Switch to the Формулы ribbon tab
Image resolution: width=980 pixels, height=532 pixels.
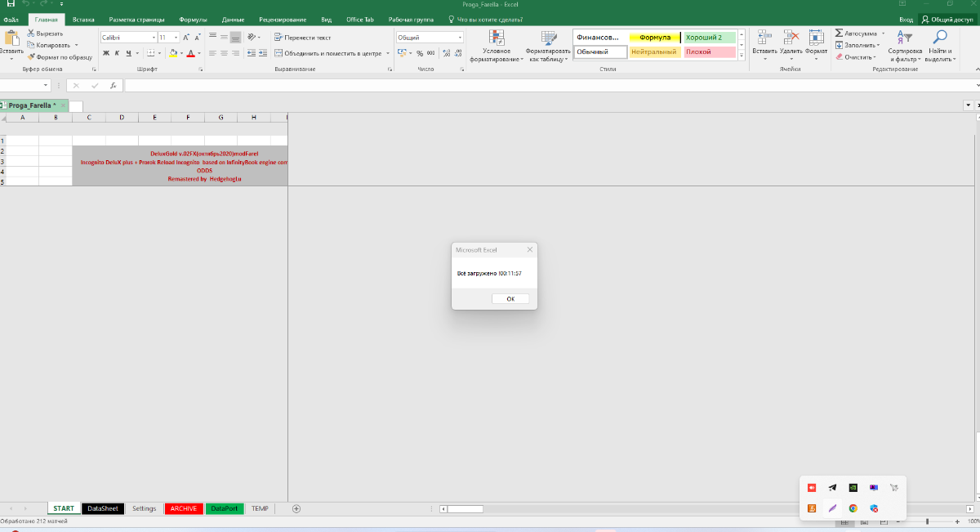tap(193, 19)
